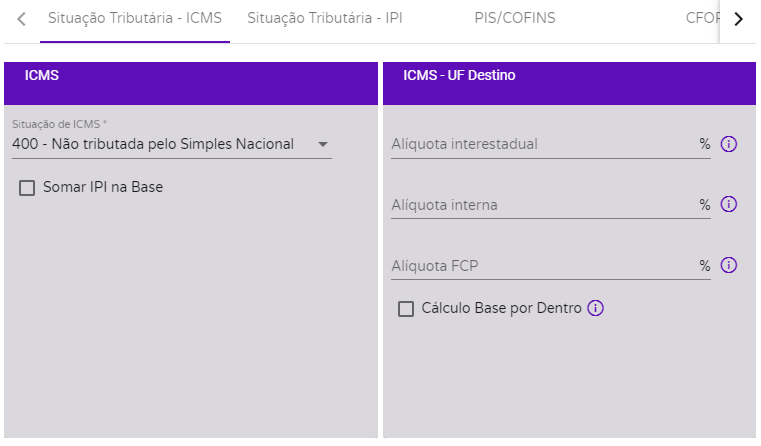Click the ICMS panel header

[191, 83]
